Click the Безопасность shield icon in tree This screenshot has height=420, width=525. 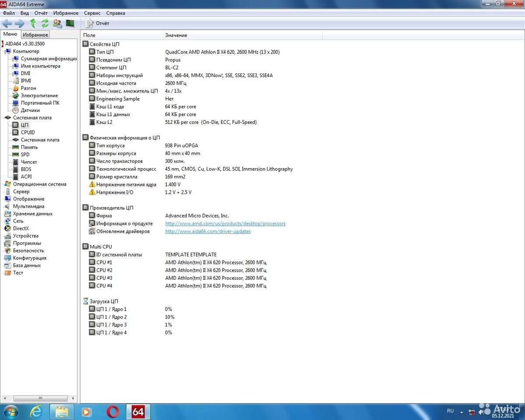click(x=8, y=251)
